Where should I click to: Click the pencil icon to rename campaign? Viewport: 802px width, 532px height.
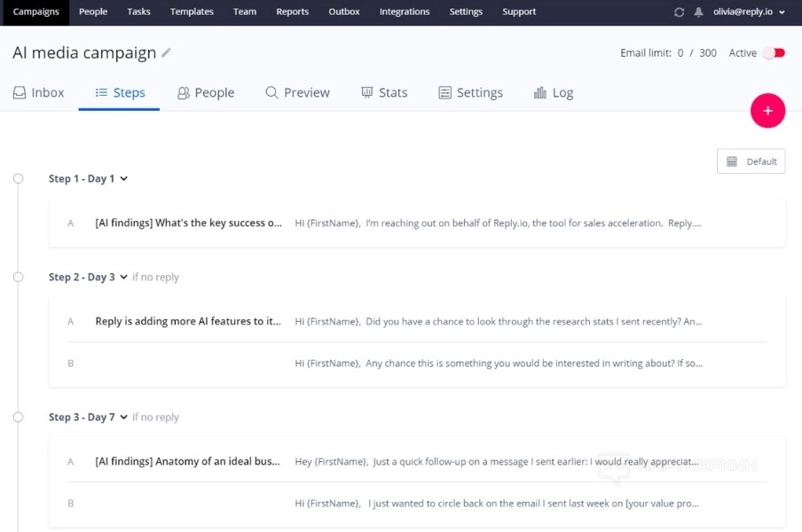coord(166,53)
